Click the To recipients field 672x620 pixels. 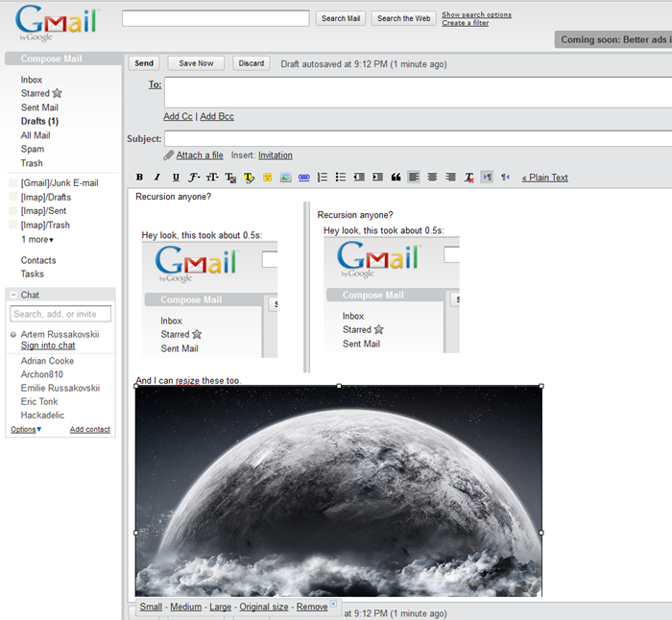click(418, 92)
